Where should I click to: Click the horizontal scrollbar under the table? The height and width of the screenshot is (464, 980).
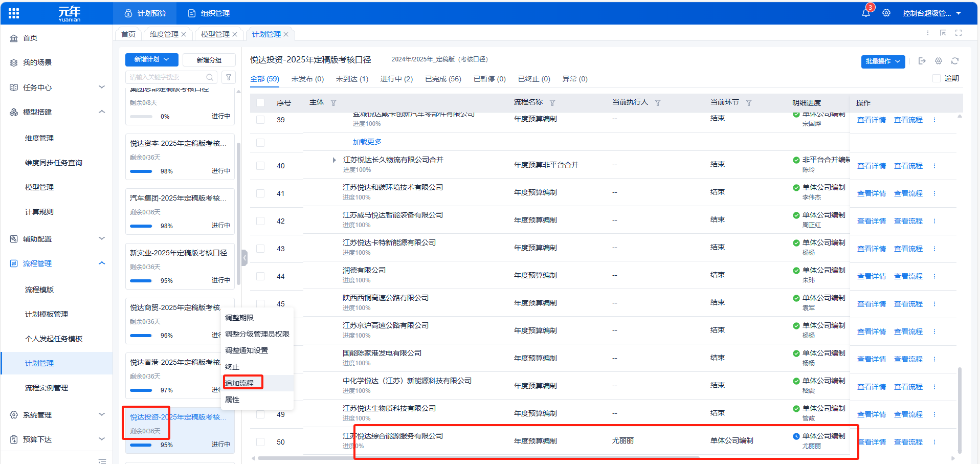478,458
